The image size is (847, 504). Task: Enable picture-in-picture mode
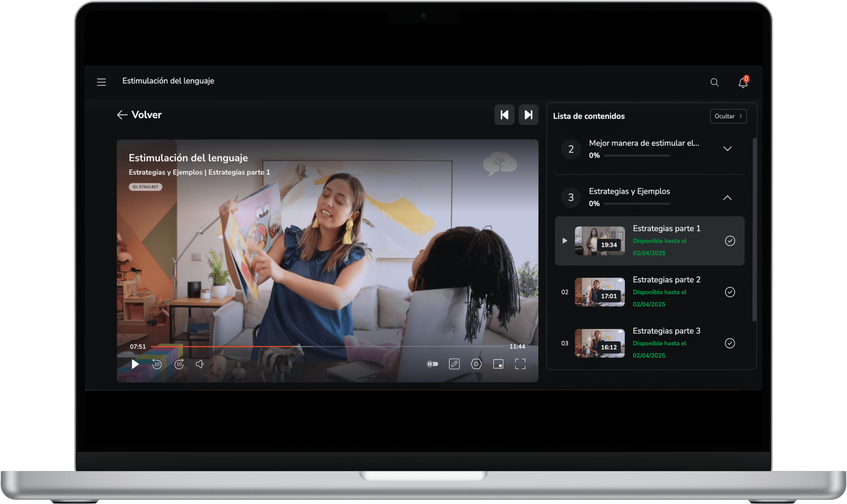[x=498, y=364]
